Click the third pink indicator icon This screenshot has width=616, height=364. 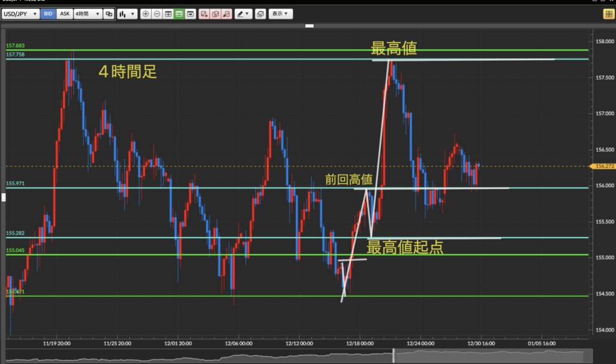click(227, 14)
